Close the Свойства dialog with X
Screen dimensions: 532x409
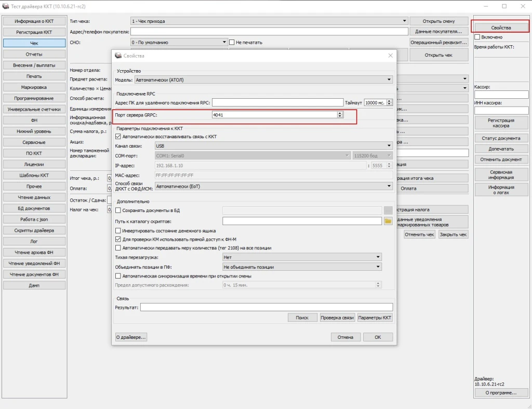click(x=390, y=56)
